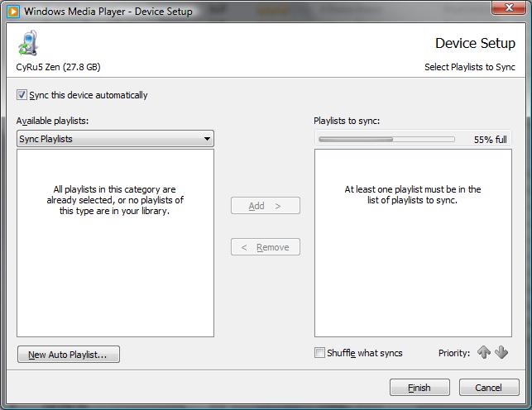Toggle 'Sync this device automatically' checkbox
This screenshot has height=410, width=532.
(x=22, y=94)
